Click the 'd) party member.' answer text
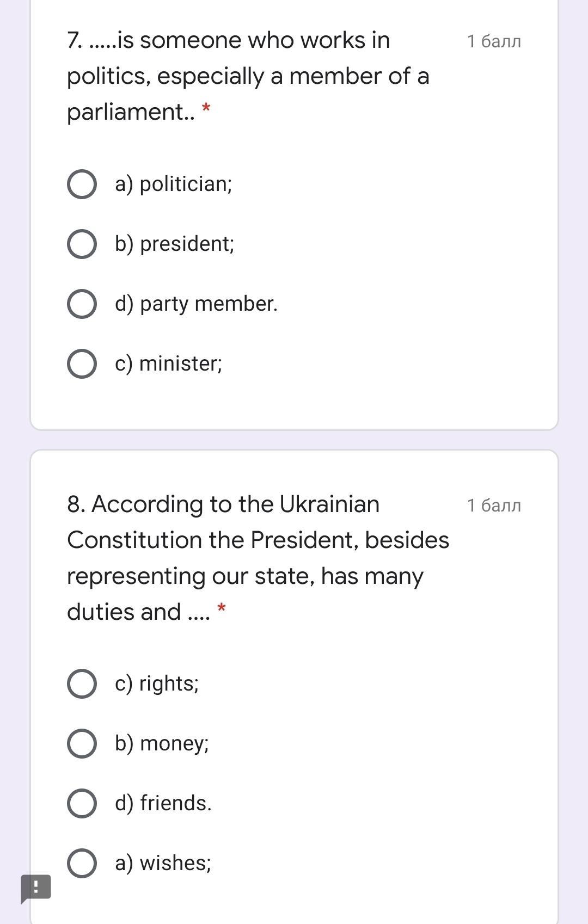The width and height of the screenshot is (588, 924). [196, 304]
